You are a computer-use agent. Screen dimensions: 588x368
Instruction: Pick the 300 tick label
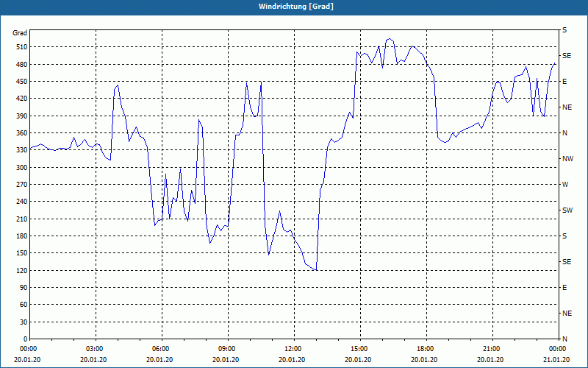click(x=21, y=168)
